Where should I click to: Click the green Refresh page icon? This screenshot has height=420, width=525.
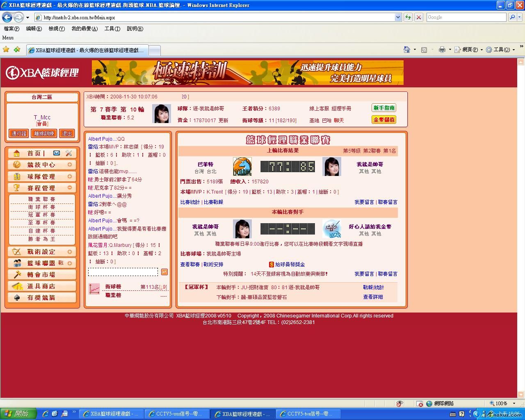[408, 17]
